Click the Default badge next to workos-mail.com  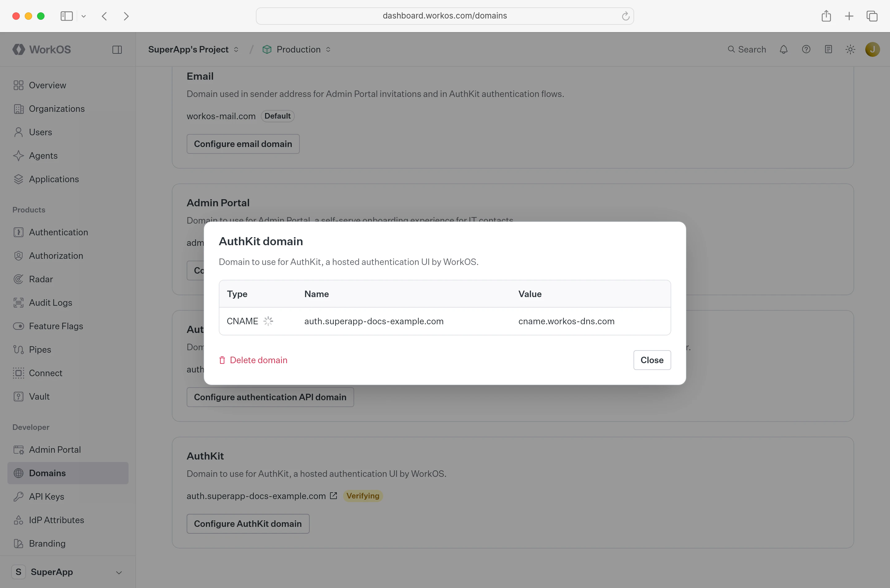pyautogui.click(x=277, y=116)
